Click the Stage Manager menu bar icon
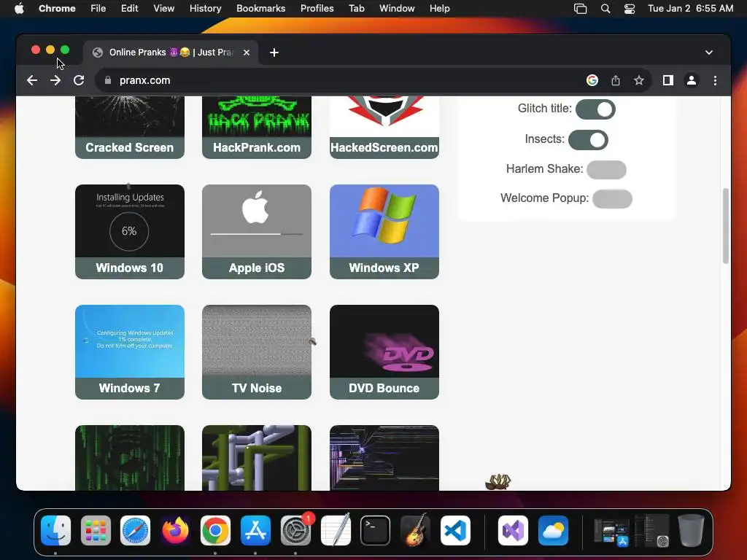The image size is (747, 560). (x=580, y=9)
